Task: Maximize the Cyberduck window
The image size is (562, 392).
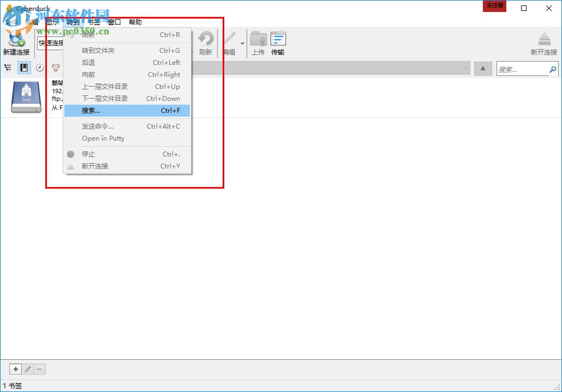Action: pyautogui.click(x=524, y=8)
